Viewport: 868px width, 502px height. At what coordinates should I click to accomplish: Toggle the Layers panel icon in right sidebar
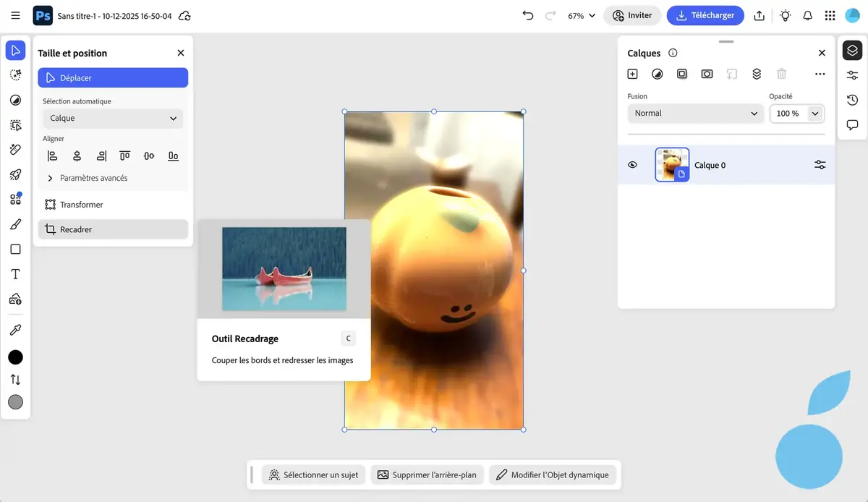pyautogui.click(x=851, y=50)
